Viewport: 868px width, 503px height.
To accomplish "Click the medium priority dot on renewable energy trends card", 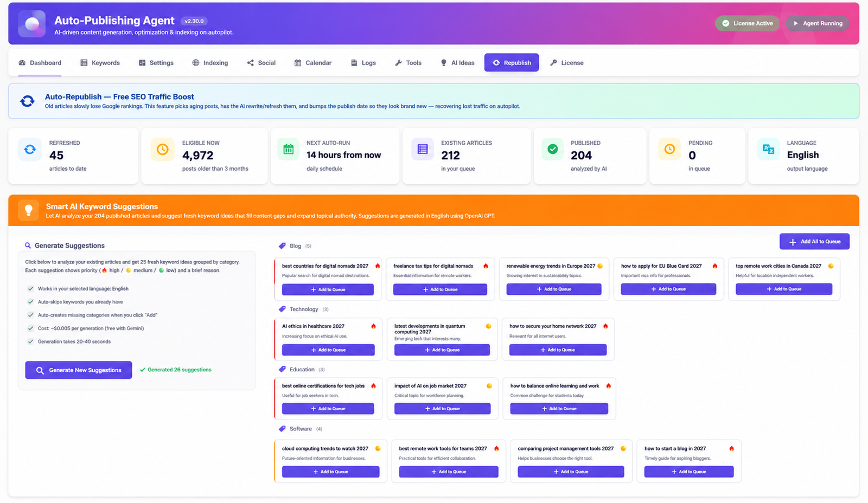I will [x=600, y=266].
